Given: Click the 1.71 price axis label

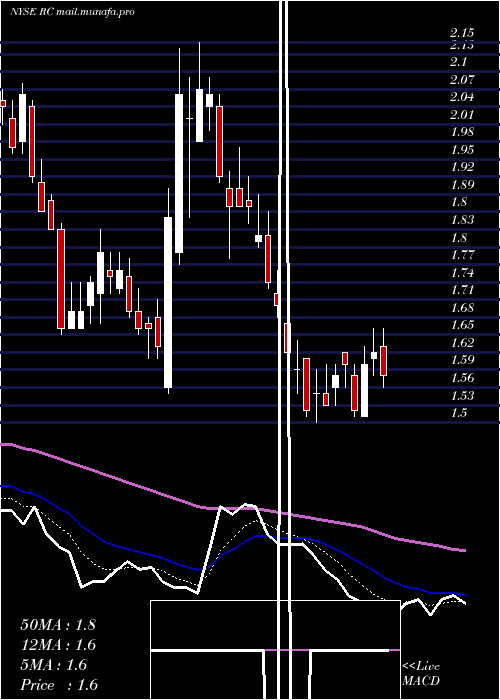Looking at the screenshot, I should pyautogui.click(x=462, y=290).
